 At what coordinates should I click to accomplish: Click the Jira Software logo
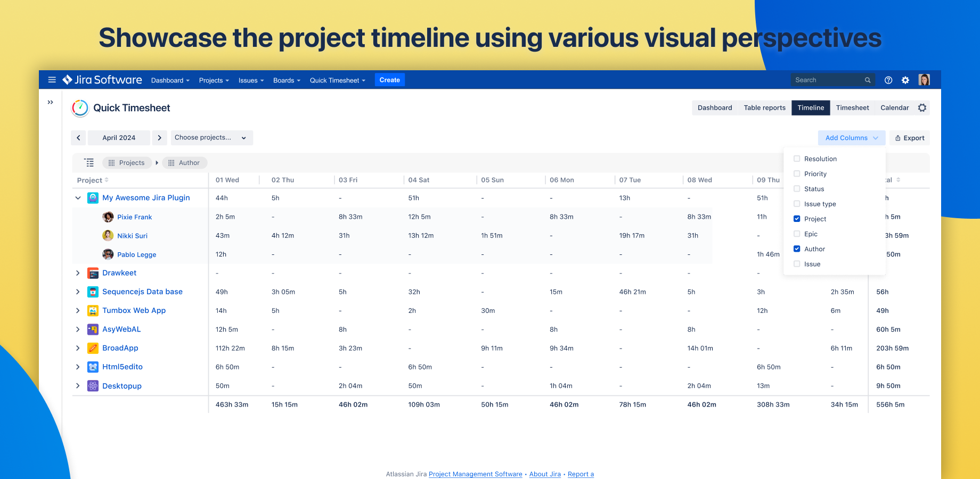point(102,80)
